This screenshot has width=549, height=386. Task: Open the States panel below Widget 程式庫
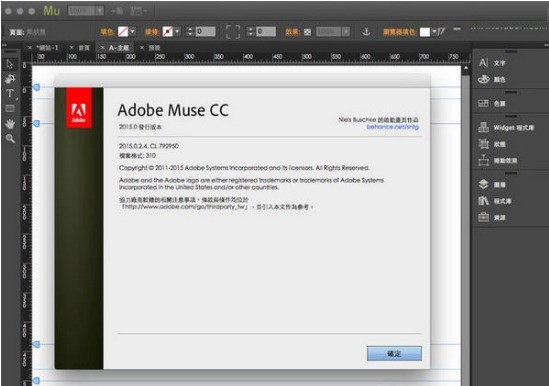(484, 144)
